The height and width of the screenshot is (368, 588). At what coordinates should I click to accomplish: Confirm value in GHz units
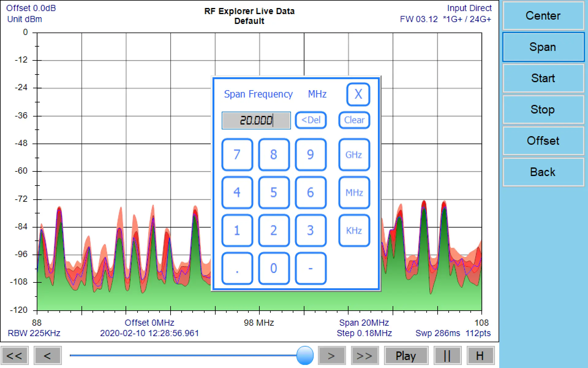coord(354,155)
